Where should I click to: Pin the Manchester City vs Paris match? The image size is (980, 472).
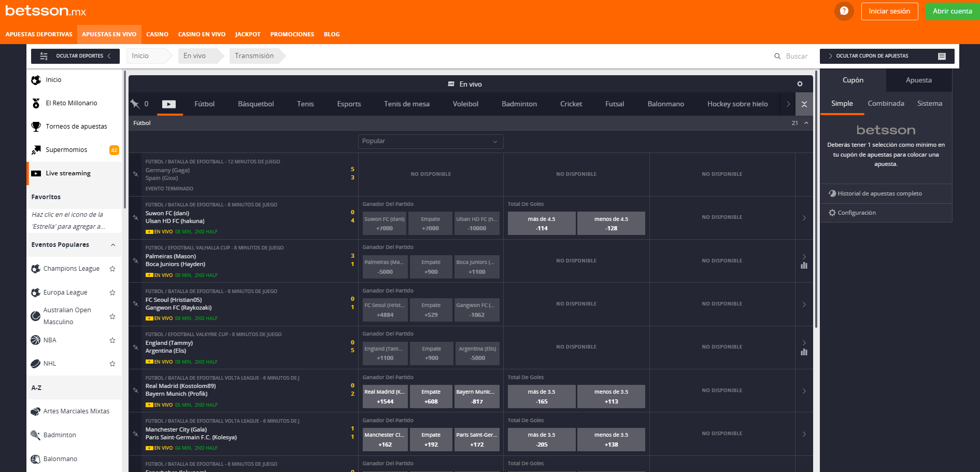tap(135, 434)
